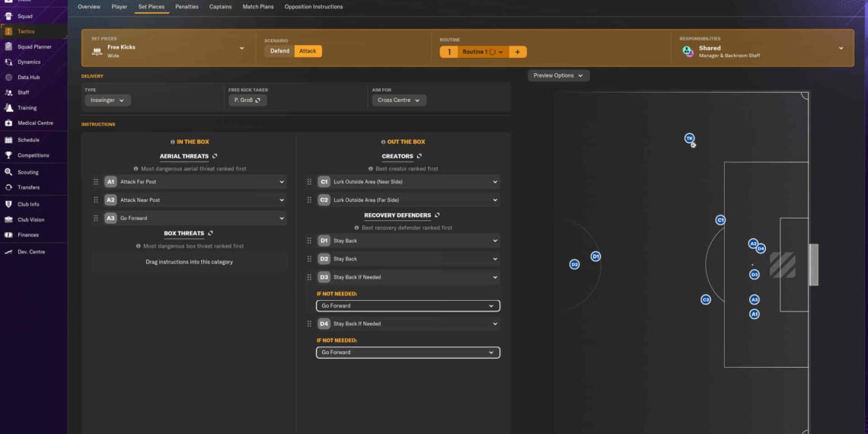Select the Attack scenario toggle
868x434 pixels.
tap(308, 51)
